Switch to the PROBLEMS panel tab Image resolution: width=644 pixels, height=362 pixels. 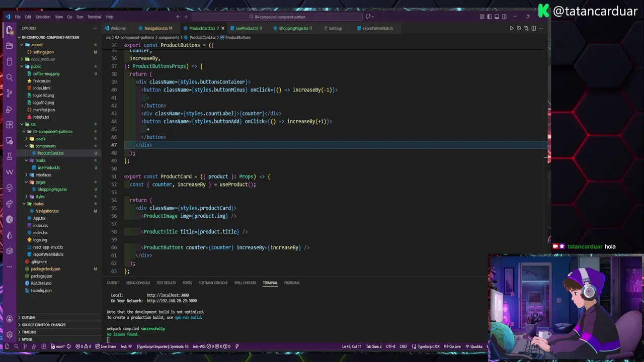point(292,283)
